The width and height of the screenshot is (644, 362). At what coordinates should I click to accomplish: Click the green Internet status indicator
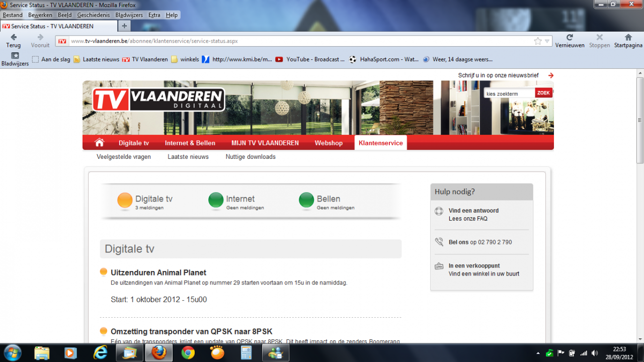pyautogui.click(x=216, y=200)
